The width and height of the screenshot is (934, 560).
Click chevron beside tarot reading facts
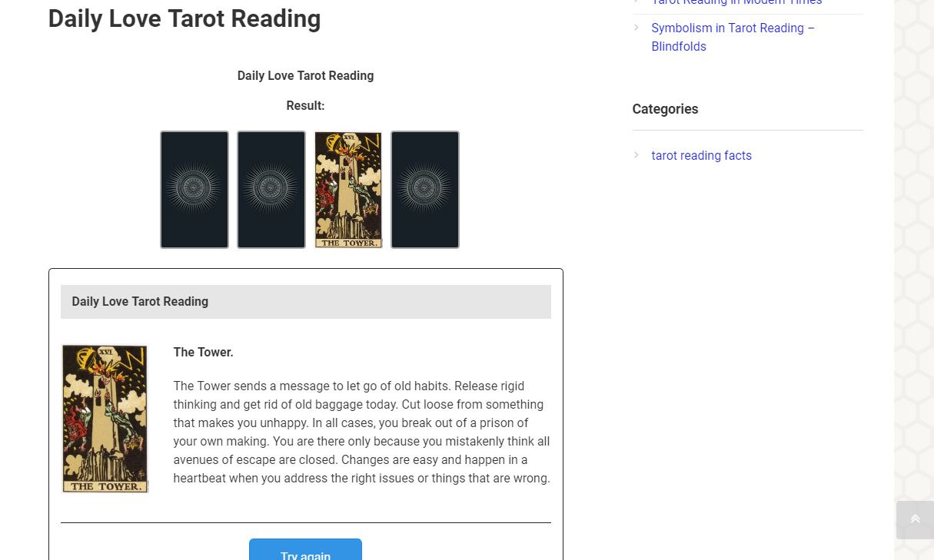pyautogui.click(x=637, y=155)
